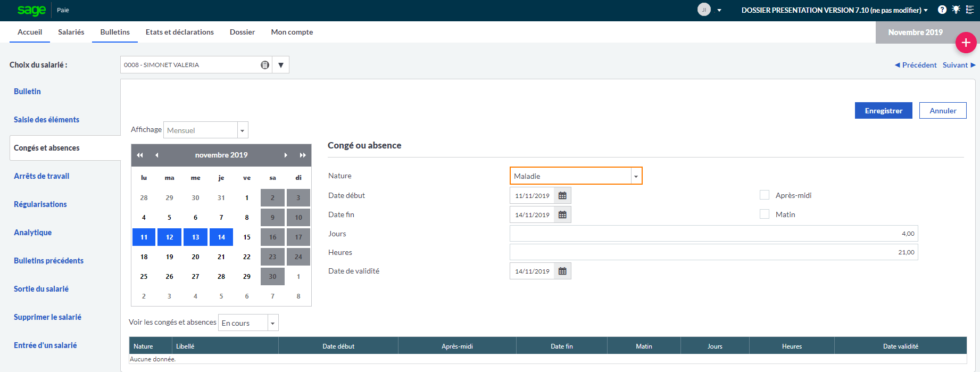Click the Annuler button
980x372 pixels.
tap(943, 111)
